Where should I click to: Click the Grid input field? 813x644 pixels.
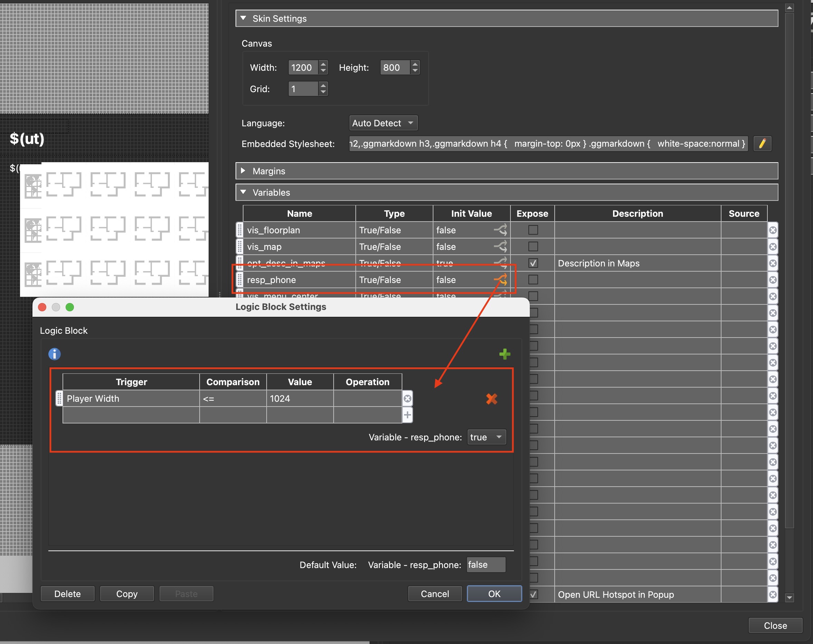(x=304, y=89)
